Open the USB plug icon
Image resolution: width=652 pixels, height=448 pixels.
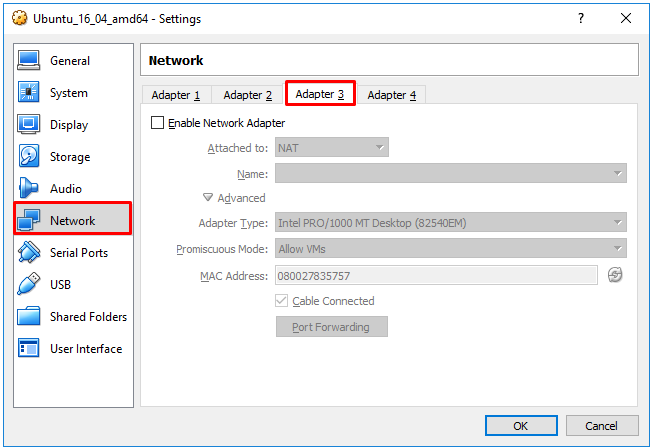pyautogui.click(x=28, y=284)
